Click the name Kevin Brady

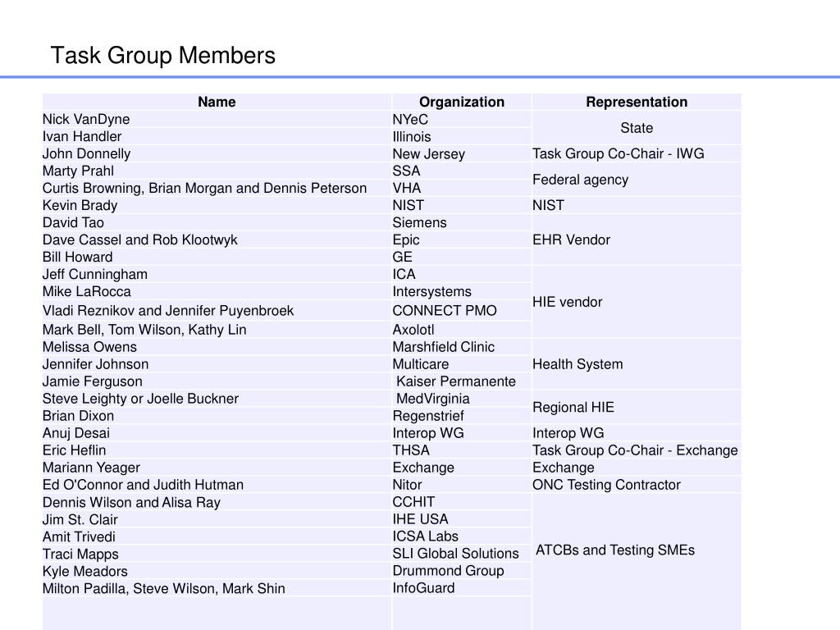pos(80,205)
